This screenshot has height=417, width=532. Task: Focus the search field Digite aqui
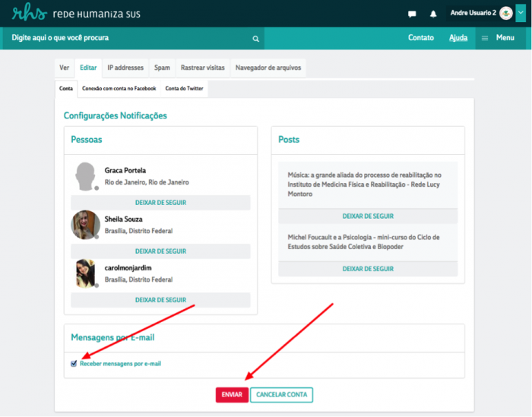129,38
